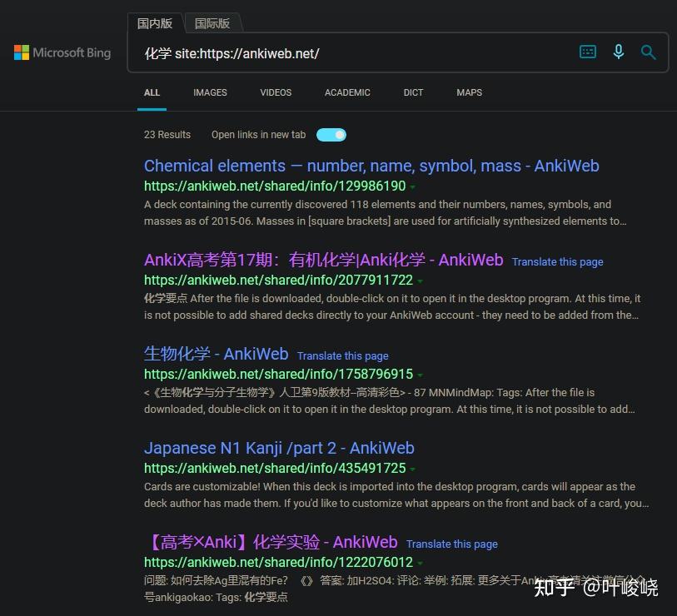This screenshot has height=616, width=677.
Task: Expand dropdown arrow next to info/1222076012 URL
Action: click(x=420, y=564)
